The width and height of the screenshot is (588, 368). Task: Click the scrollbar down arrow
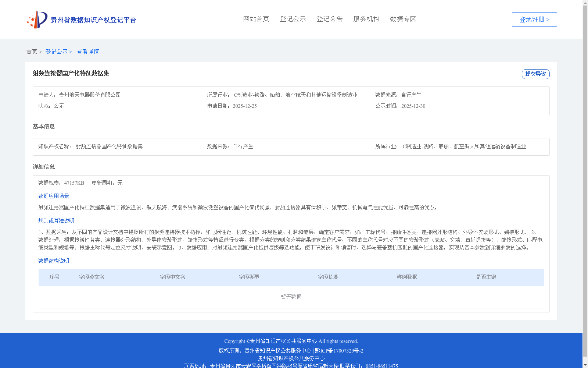585,365
